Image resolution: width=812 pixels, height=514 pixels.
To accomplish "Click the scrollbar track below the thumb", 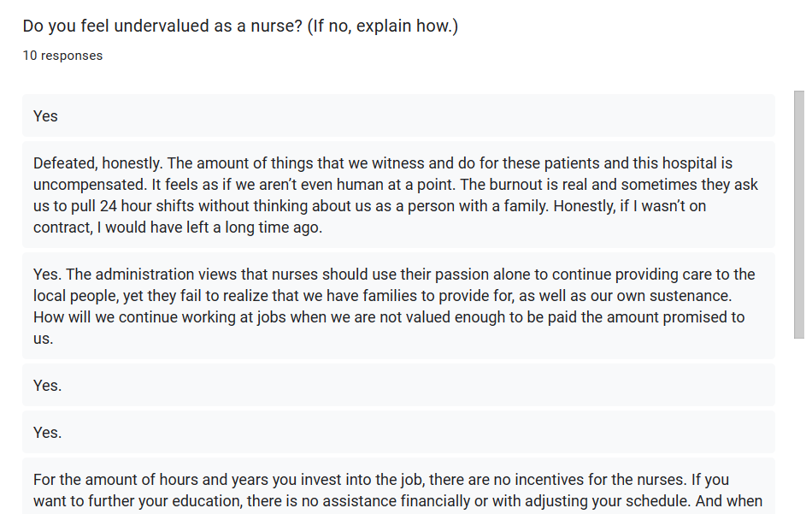I will click(x=799, y=425).
